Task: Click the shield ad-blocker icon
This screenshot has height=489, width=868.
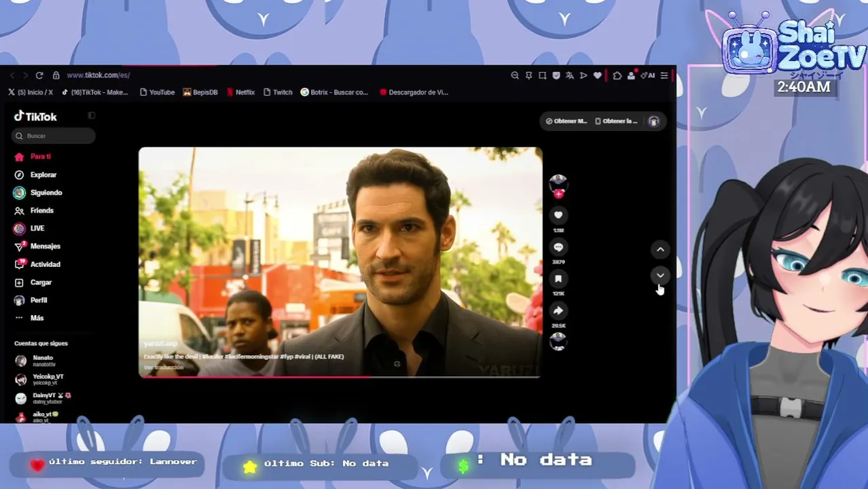Action: tap(556, 75)
